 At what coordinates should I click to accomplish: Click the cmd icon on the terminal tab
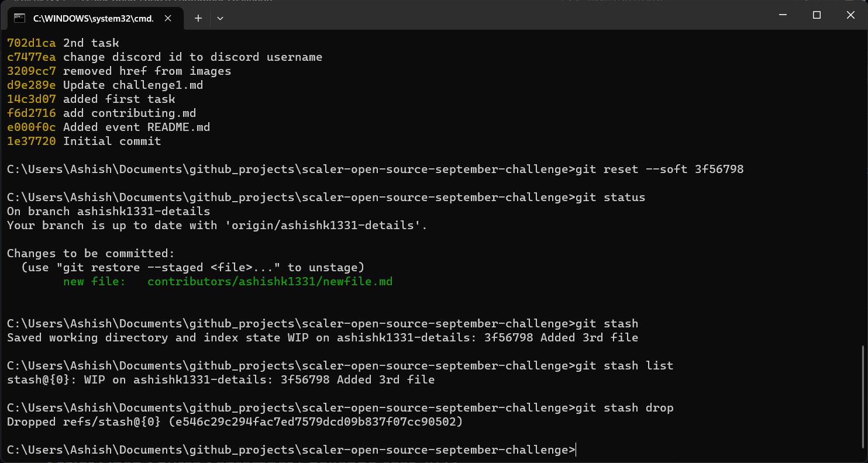(19, 18)
